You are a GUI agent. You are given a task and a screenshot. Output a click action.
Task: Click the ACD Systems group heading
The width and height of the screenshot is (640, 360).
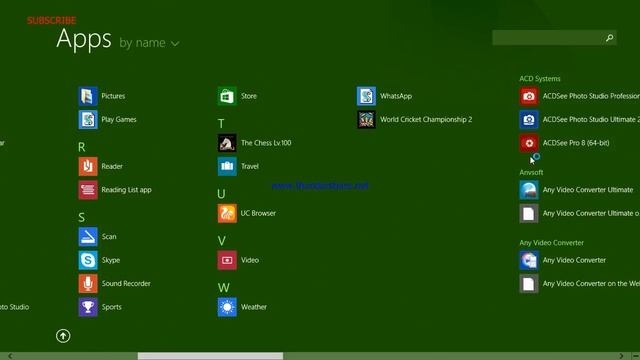coord(540,79)
